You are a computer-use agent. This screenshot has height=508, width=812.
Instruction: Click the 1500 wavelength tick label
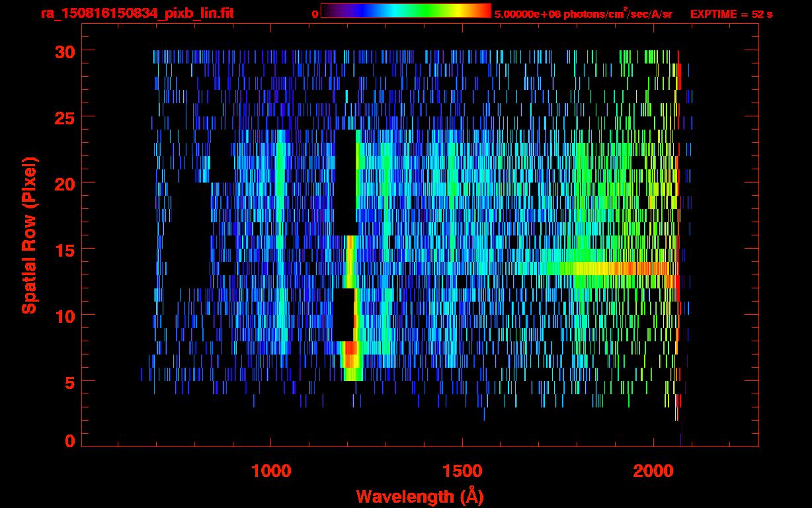pos(462,471)
